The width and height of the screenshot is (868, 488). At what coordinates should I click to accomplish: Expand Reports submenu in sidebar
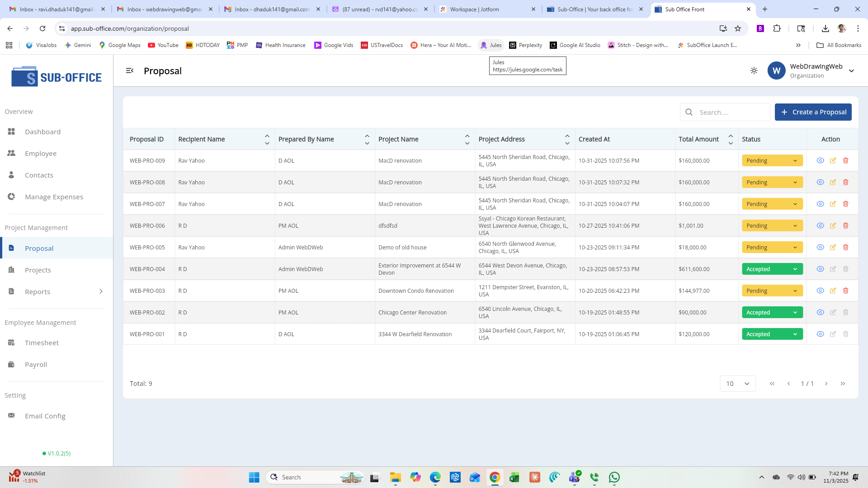coord(101,291)
